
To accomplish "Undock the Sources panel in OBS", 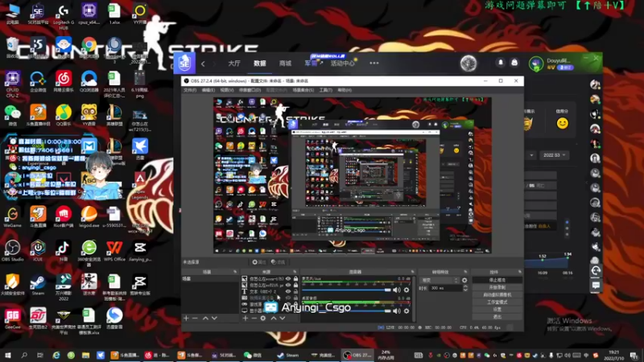I will tap(295, 272).
